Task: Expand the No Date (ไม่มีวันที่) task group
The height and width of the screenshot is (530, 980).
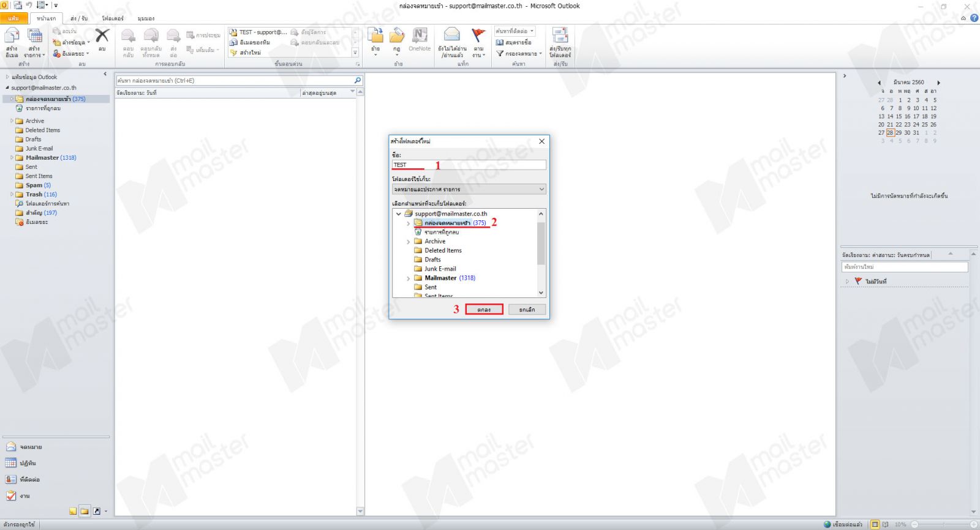Action: tap(848, 282)
